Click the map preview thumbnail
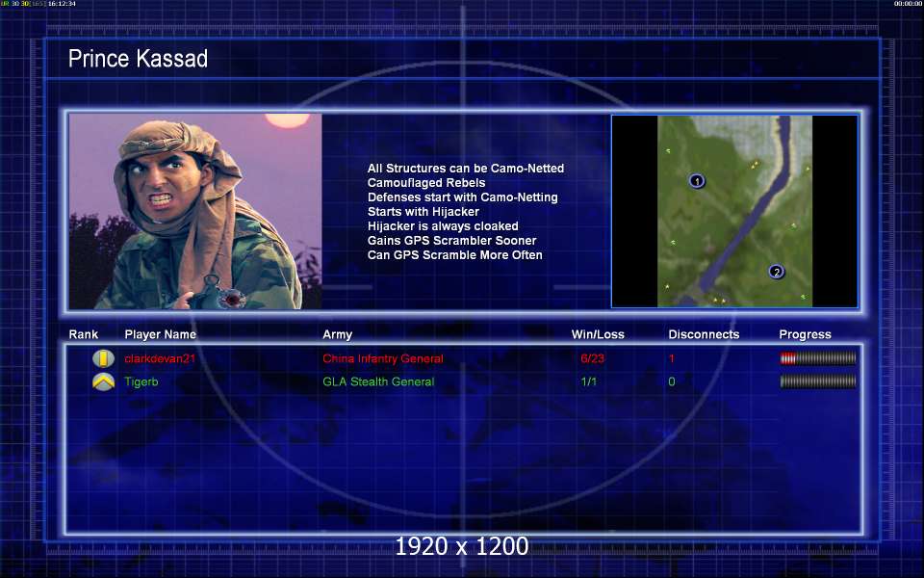Screen dimensions: 924x578 click(x=734, y=211)
